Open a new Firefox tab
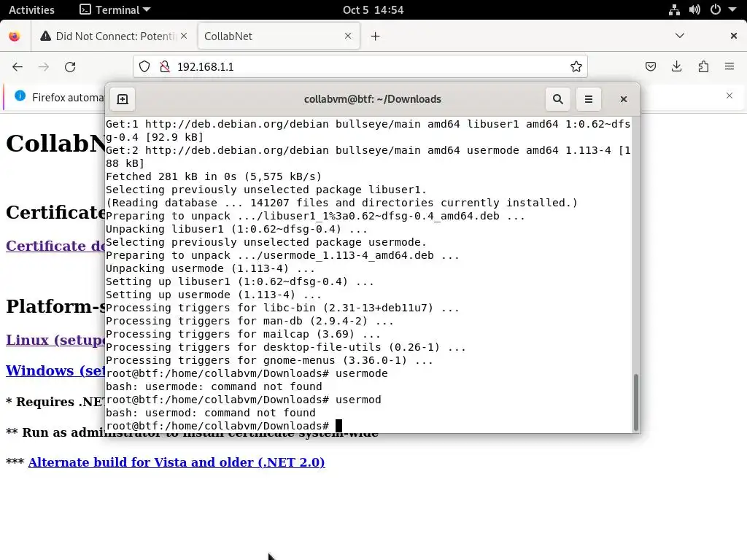This screenshot has height=560, width=747. coord(376,36)
